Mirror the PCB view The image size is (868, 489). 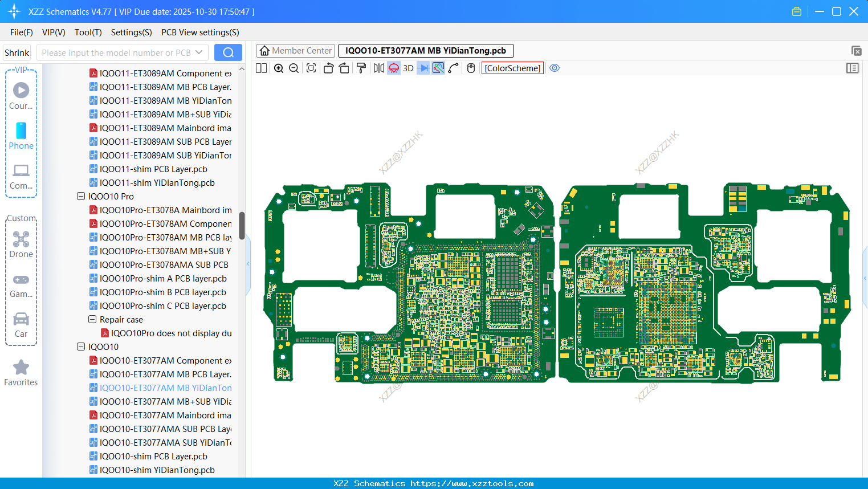point(378,68)
